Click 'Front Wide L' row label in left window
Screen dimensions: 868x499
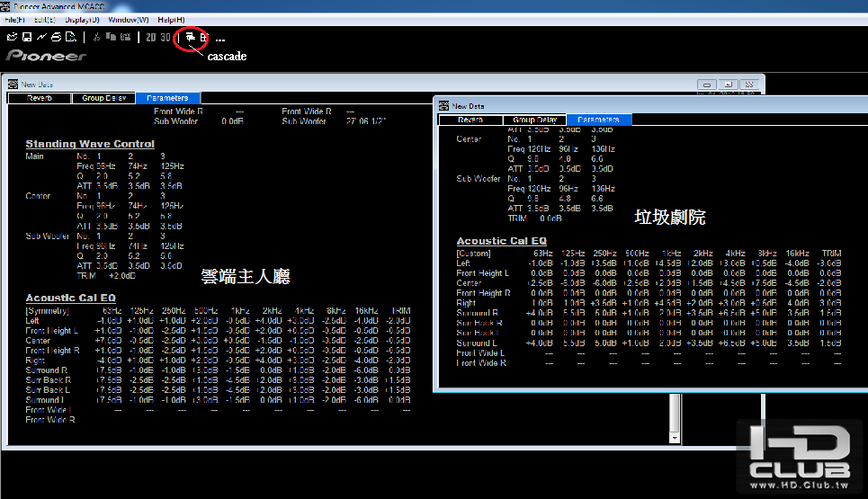(x=49, y=410)
